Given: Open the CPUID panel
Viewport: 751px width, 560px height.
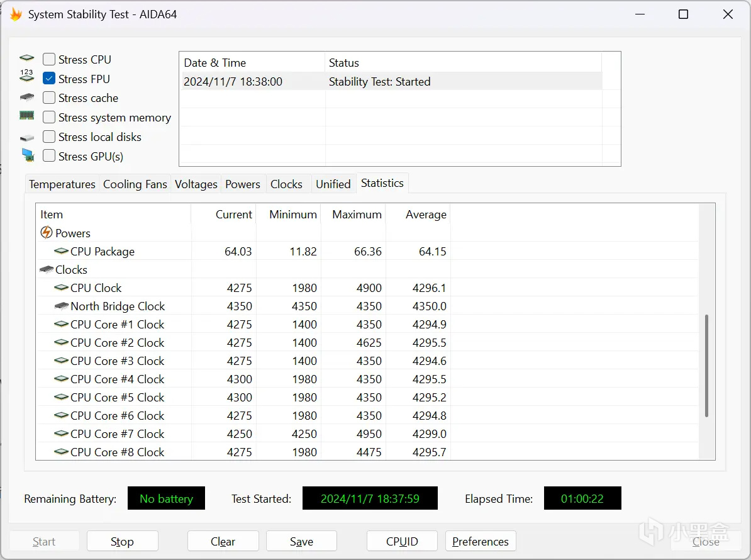Looking at the screenshot, I should point(402,541).
